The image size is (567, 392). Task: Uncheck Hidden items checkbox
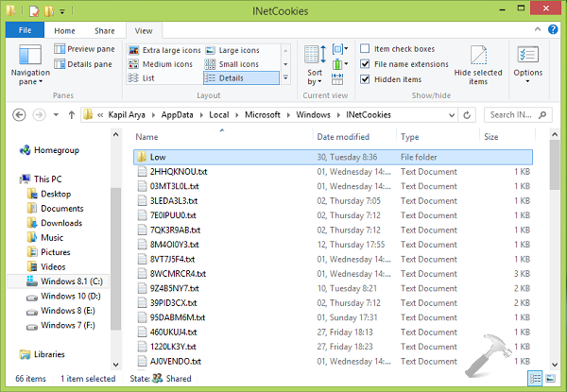coord(365,79)
